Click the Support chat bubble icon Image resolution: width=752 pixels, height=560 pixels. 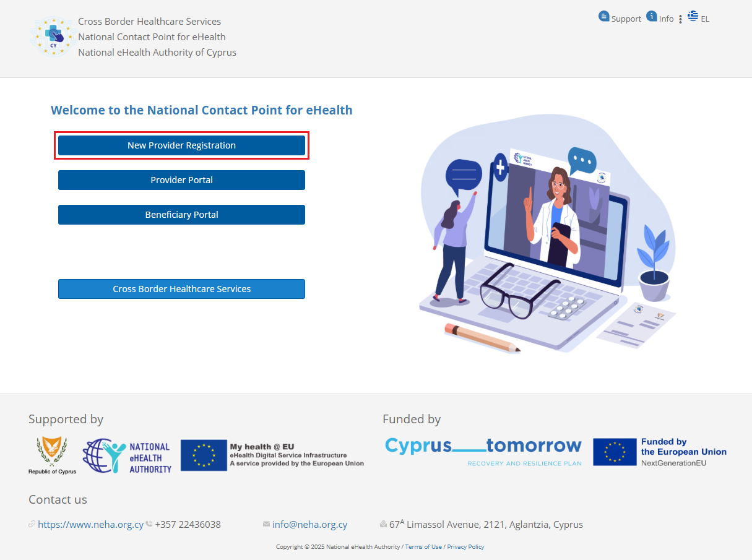pyautogui.click(x=603, y=17)
